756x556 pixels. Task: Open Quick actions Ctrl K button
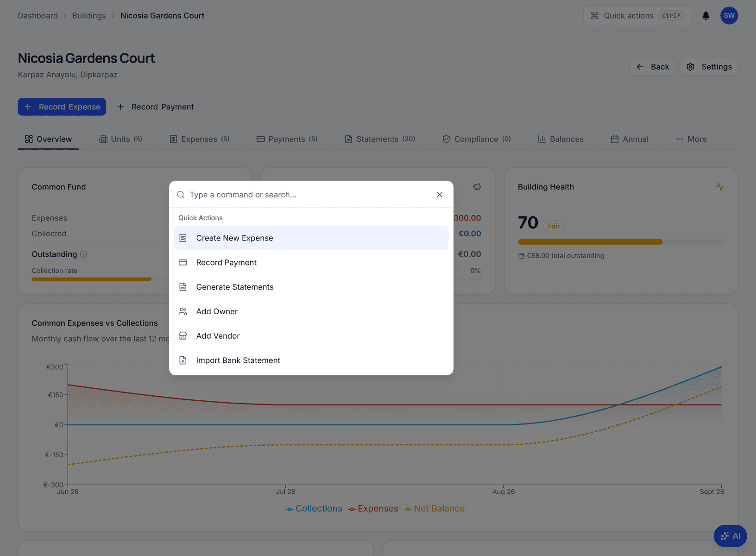[637, 16]
